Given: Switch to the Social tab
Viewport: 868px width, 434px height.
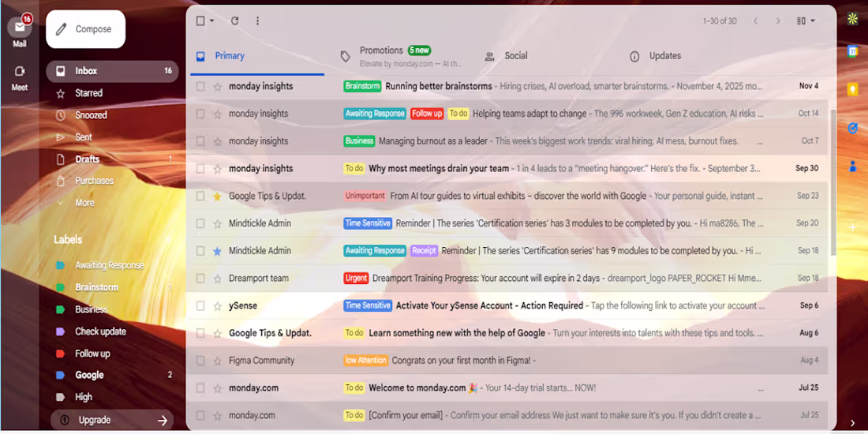Looking at the screenshot, I should (548, 56).
